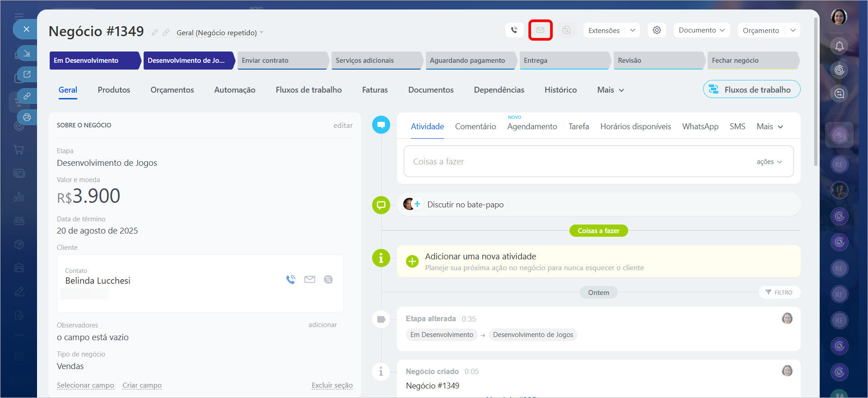
Task: Click the notifications bell icon
Action: coord(839,46)
